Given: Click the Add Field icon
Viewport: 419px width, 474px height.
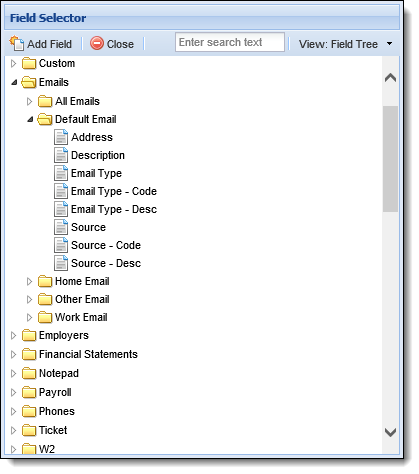Looking at the screenshot, I should click(x=17, y=44).
